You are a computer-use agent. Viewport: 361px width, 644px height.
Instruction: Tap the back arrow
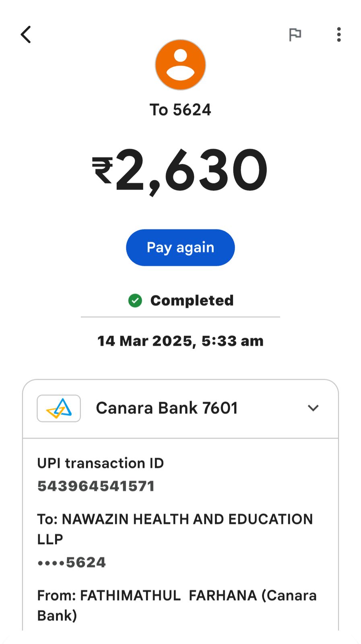tap(26, 35)
